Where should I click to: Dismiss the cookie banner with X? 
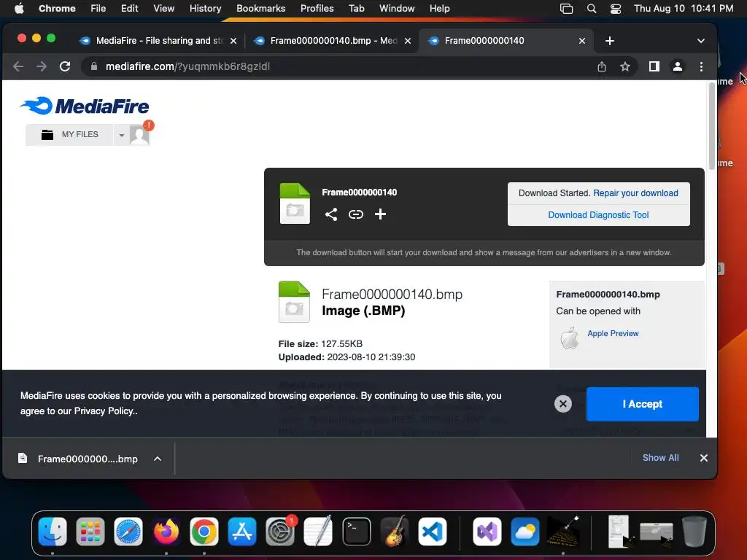(562, 404)
